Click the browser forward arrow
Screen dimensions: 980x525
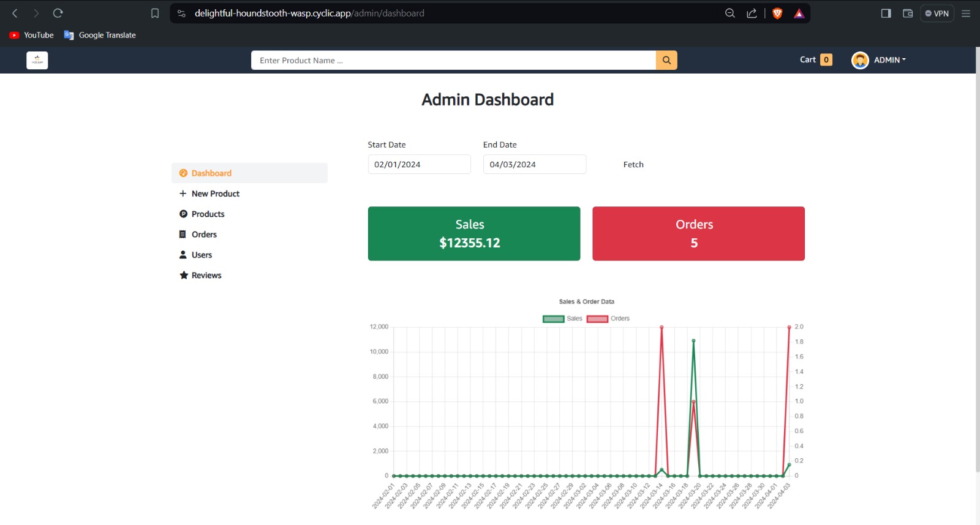[36, 13]
